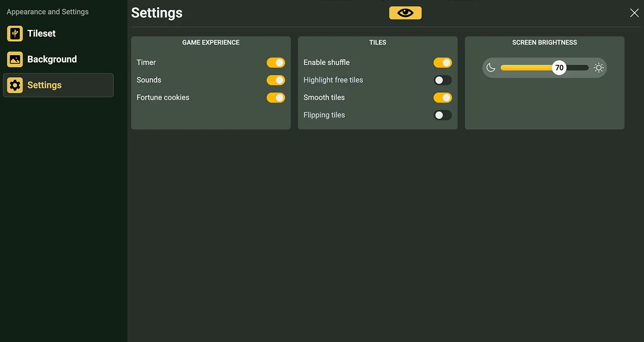This screenshot has width=644, height=342.
Task: Switch to the Background tab label
Action: [x=52, y=60]
